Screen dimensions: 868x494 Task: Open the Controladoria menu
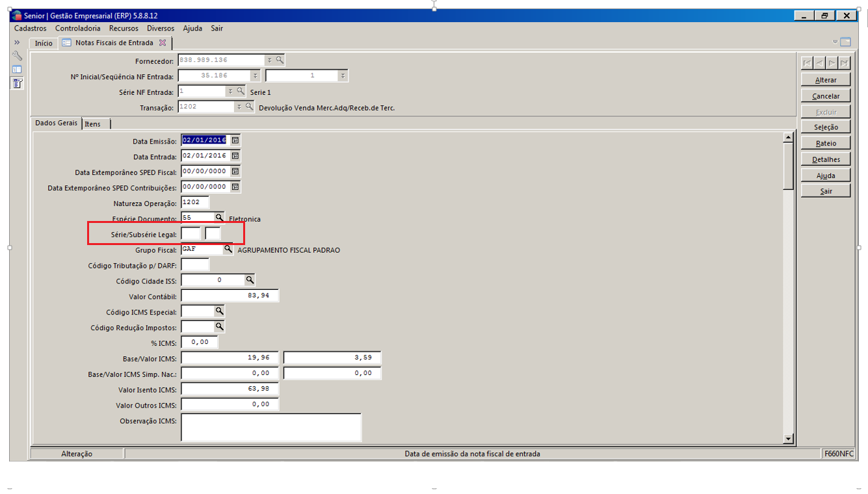point(77,29)
